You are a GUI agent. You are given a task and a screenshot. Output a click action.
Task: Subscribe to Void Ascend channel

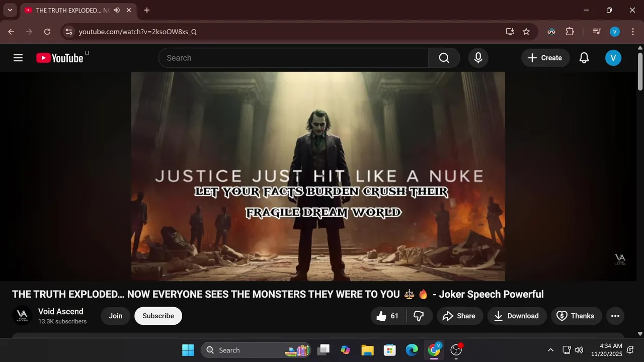click(x=158, y=316)
